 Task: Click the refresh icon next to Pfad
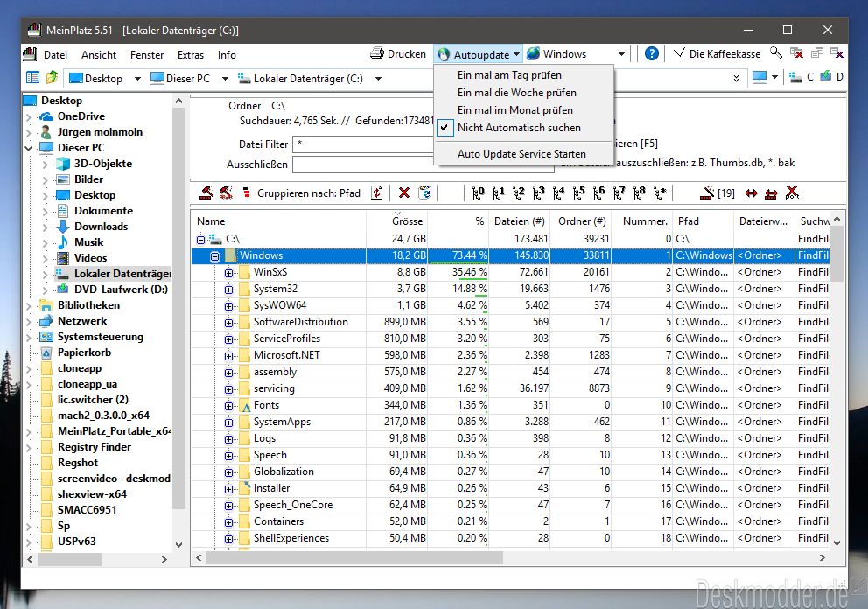pyautogui.click(x=376, y=192)
